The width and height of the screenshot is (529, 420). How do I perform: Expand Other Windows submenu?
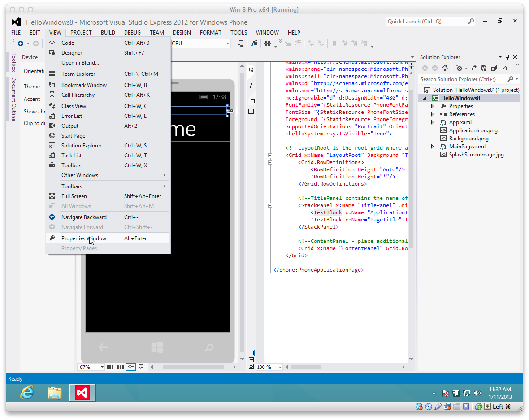click(x=108, y=175)
